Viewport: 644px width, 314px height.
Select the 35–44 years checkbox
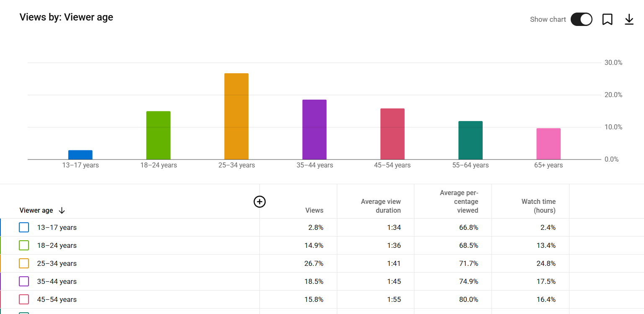(x=24, y=281)
